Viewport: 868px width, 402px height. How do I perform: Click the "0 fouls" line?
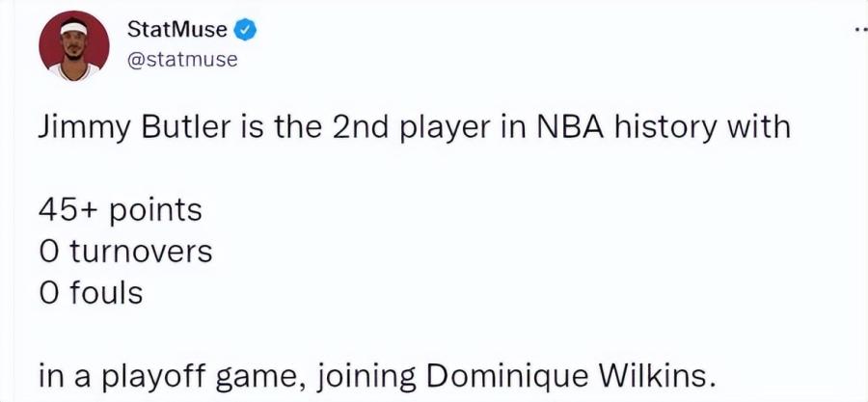point(91,292)
